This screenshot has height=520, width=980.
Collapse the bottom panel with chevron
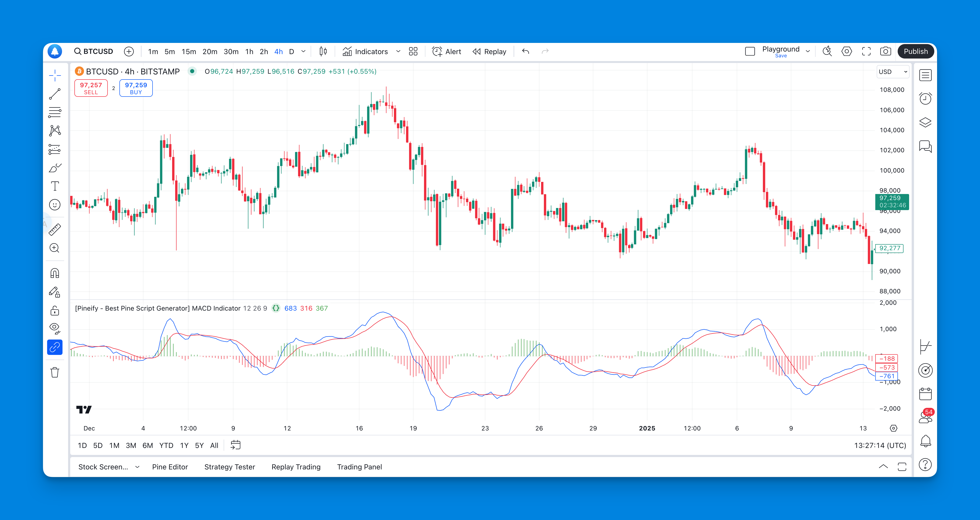point(883,467)
